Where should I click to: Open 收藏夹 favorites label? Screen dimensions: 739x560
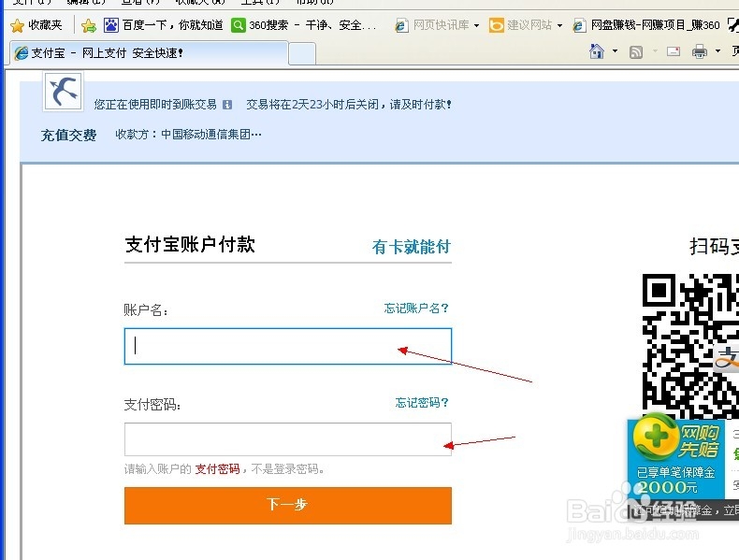tap(45, 25)
